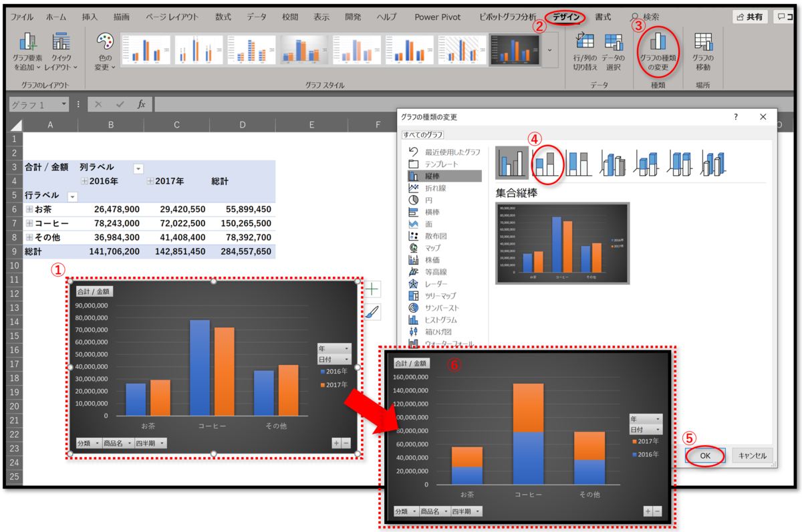Choose 散布図 in the chart type list
Viewport: 802px width, 532px height.
tap(444, 236)
